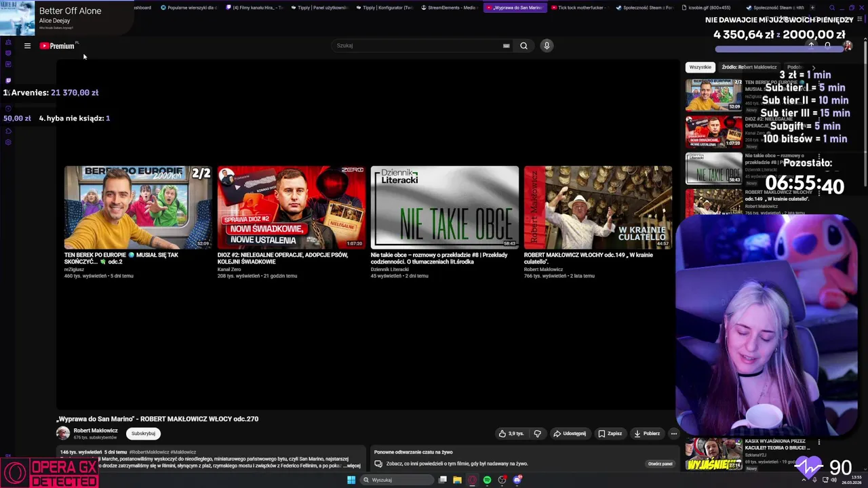Open DIOZ #2 Nowi świadkowie endscreen thumbnail
The image size is (868, 488).
coord(291,207)
